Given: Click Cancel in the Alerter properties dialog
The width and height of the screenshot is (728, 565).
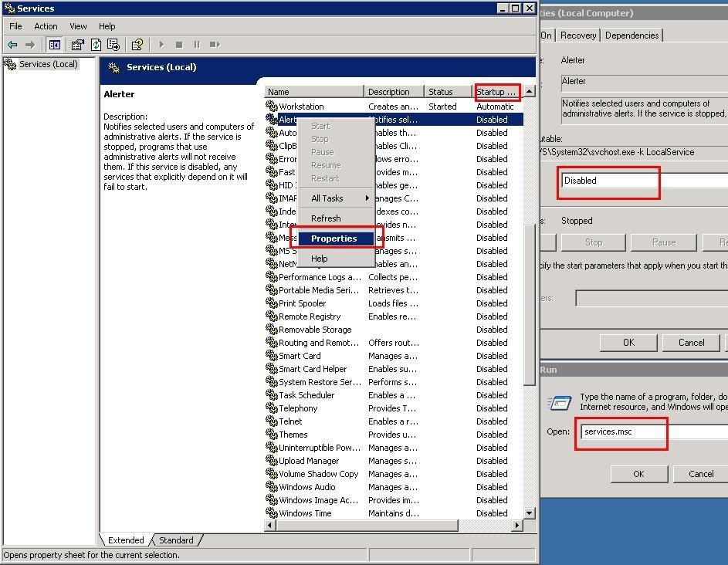Looking at the screenshot, I should point(691,342).
